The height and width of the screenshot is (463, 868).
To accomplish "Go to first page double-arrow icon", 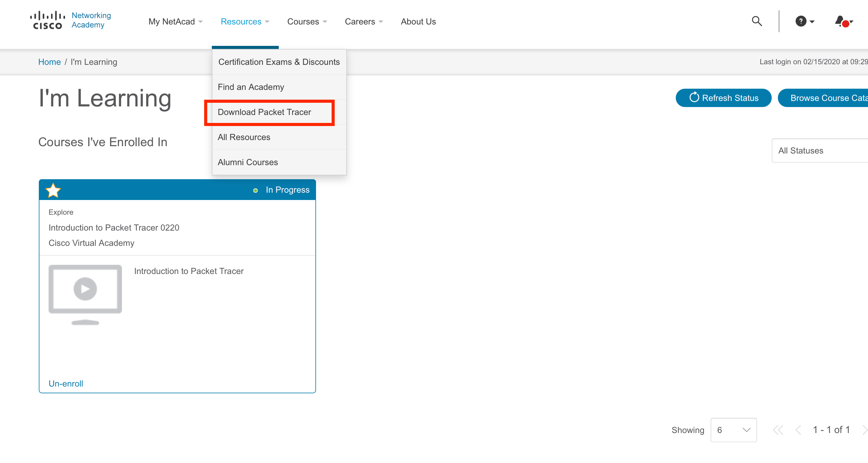I will point(778,430).
